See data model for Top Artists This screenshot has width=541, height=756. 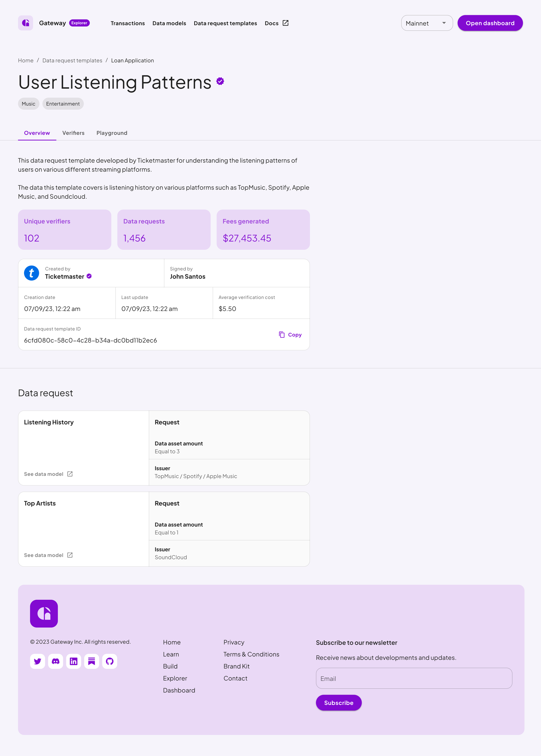48,555
